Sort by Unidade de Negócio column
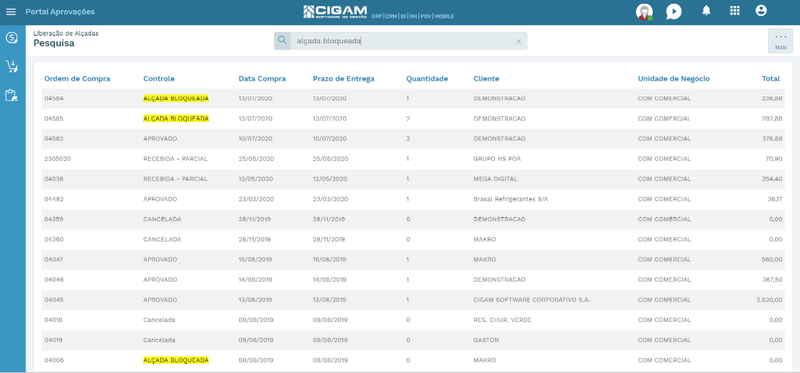This screenshot has width=800, height=373. (x=673, y=79)
